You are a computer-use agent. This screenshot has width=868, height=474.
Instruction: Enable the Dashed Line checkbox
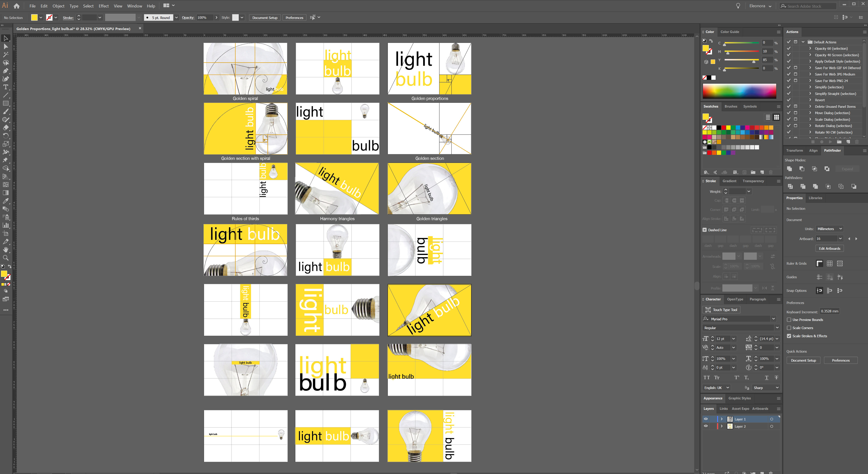pyautogui.click(x=705, y=230)
